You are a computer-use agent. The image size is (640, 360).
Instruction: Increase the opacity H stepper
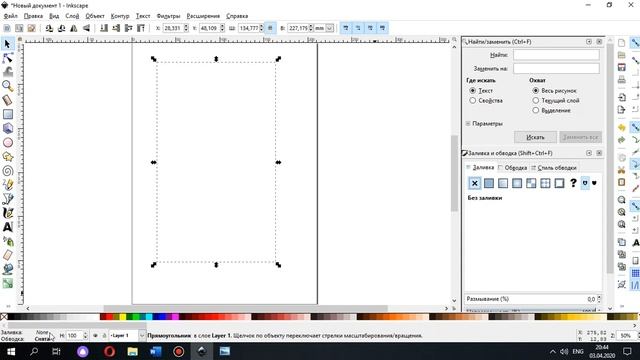[85, 333]
